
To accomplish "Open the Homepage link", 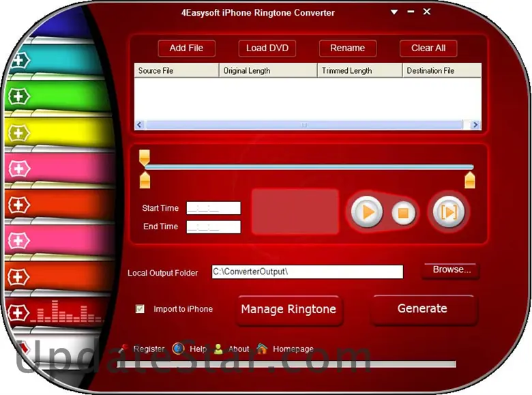I will 293,349.
